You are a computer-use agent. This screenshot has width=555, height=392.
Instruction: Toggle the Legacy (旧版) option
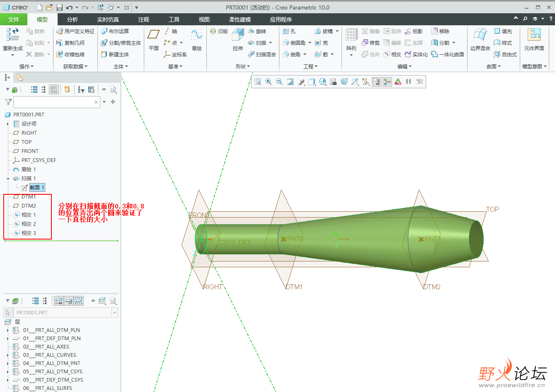(219, 31)
